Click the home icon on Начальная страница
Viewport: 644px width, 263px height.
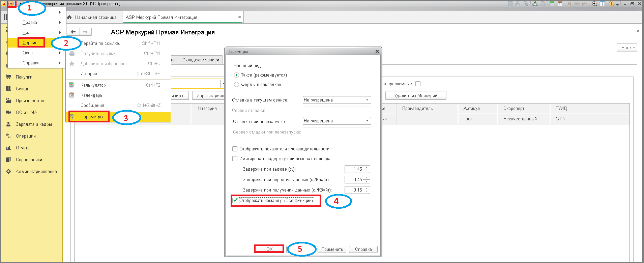click(x=69, y=17)
